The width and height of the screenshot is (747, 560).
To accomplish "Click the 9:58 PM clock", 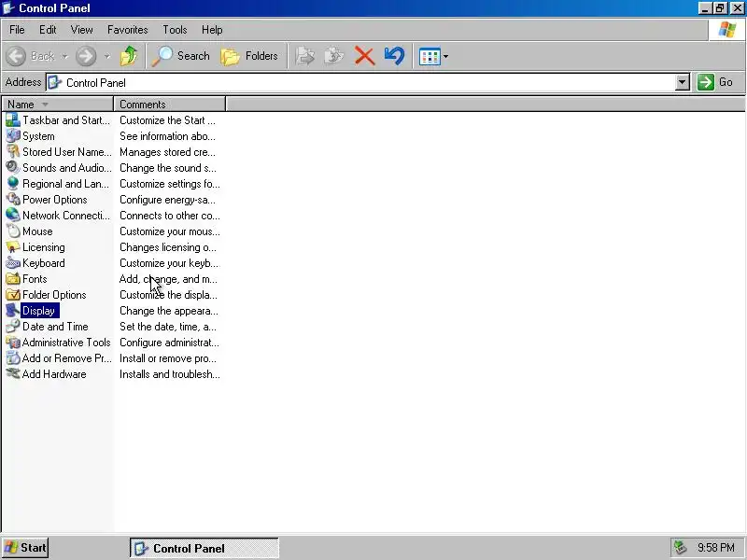I will (x=715, y=548).
